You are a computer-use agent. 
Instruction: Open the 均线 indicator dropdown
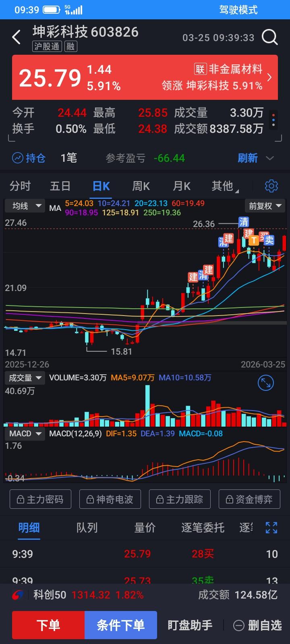(25, 206)
